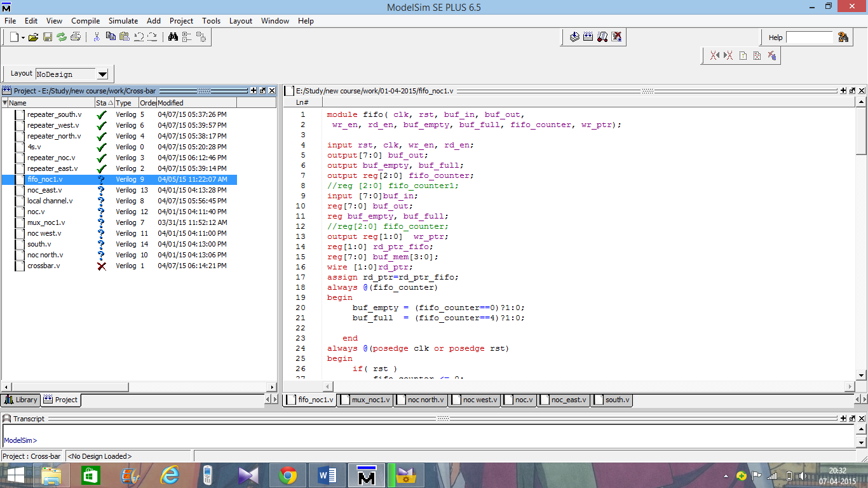Sort by the Status column header

104,102
